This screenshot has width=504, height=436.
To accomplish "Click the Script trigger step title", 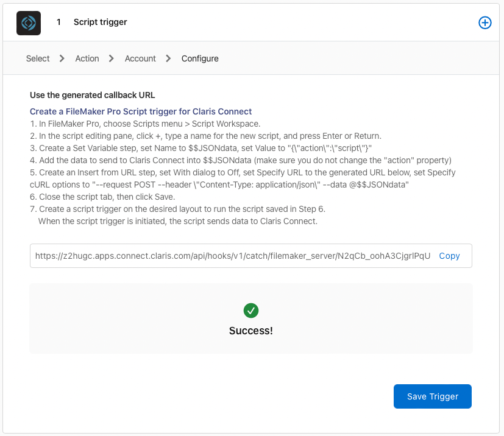I will click(101, 22).
